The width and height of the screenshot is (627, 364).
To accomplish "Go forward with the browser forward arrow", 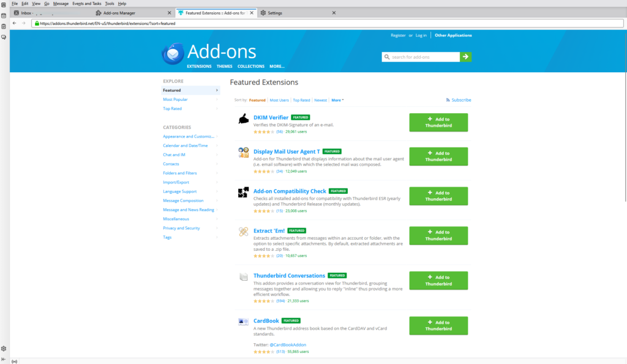I will point(24,23).
